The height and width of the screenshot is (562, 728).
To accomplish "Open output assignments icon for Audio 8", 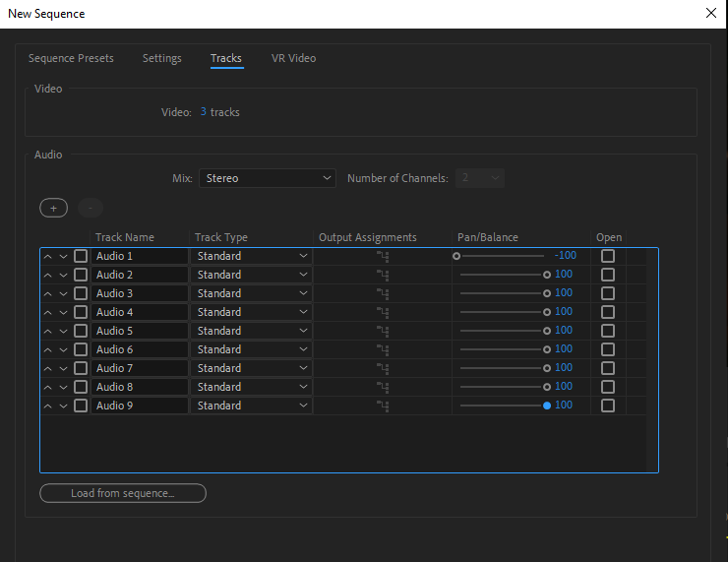I will (x=383, y=387).
